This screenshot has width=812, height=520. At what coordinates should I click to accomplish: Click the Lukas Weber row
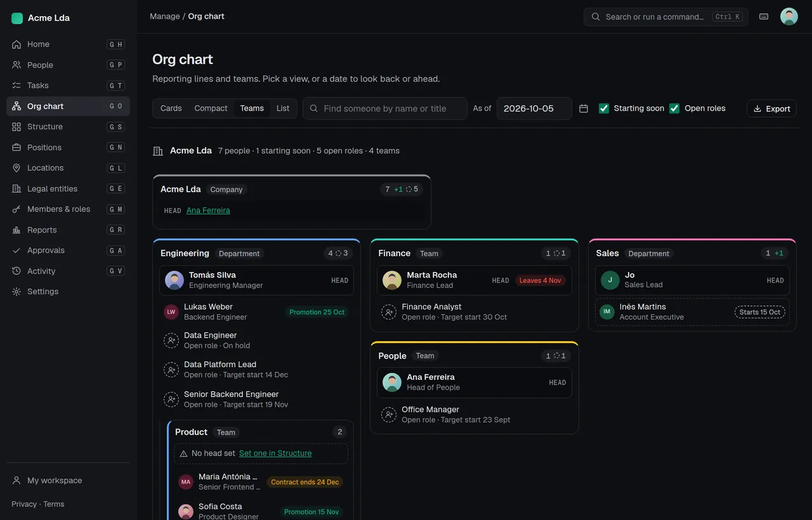click(x=256, y=312)
